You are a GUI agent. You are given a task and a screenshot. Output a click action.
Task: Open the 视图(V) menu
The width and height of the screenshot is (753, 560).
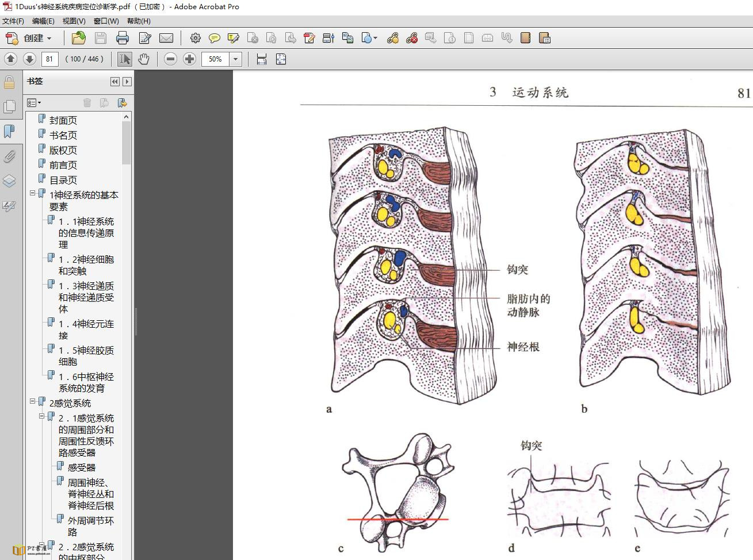click(74, 21)
